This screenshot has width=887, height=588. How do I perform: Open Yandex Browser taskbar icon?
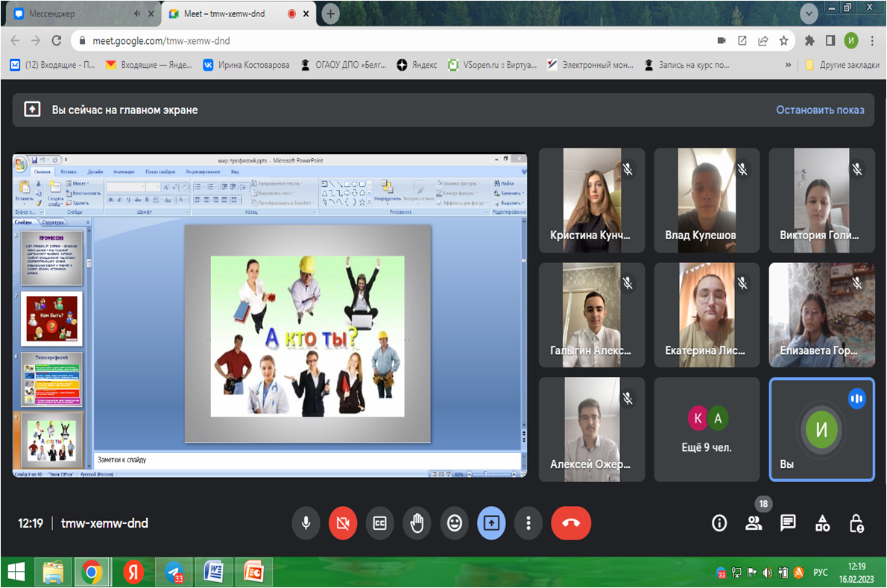point(133,573)
